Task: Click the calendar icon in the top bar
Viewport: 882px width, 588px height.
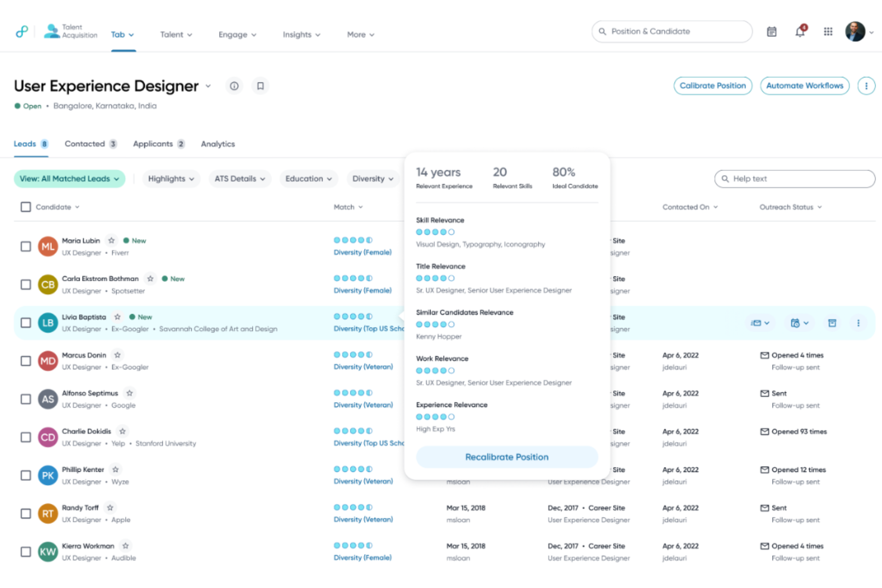Action: (771, 31)
